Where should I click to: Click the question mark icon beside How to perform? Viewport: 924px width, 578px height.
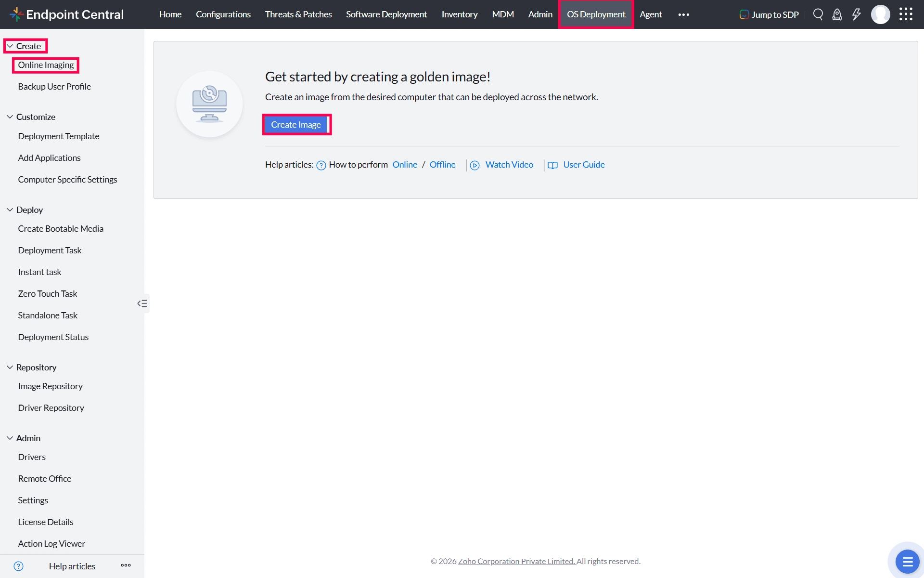point(321,165)
